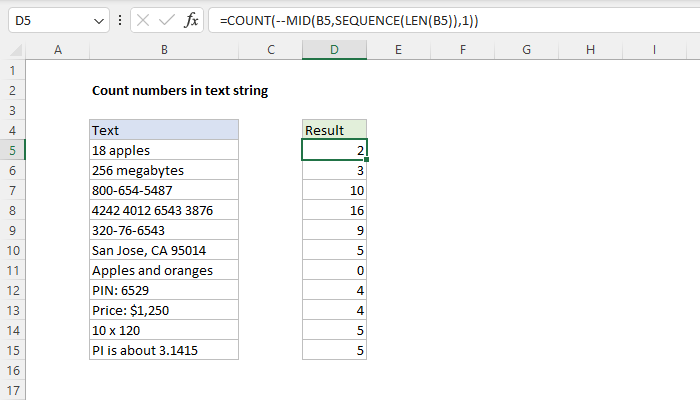Click the result cell showing 16

[334, 210]
